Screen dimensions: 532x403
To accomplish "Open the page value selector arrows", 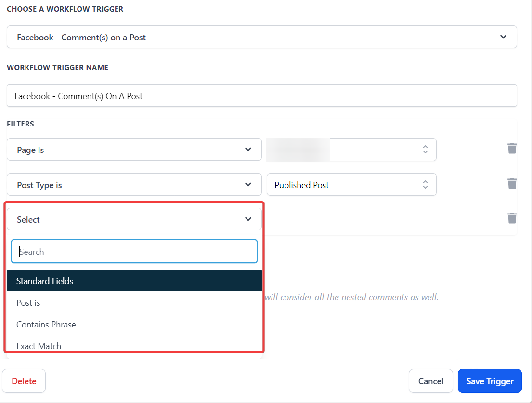I will tap(425, 150).
